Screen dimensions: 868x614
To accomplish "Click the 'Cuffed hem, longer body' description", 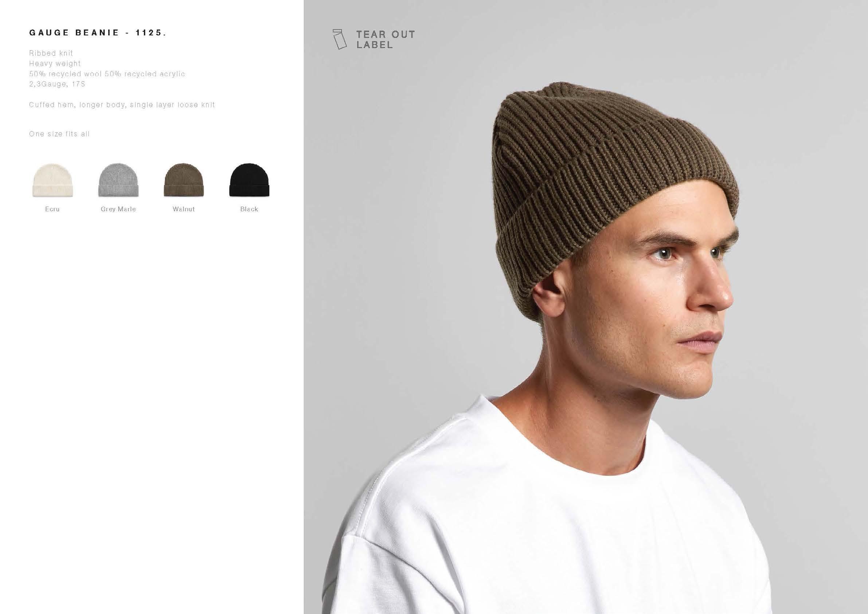I will (x=122, y=105).
